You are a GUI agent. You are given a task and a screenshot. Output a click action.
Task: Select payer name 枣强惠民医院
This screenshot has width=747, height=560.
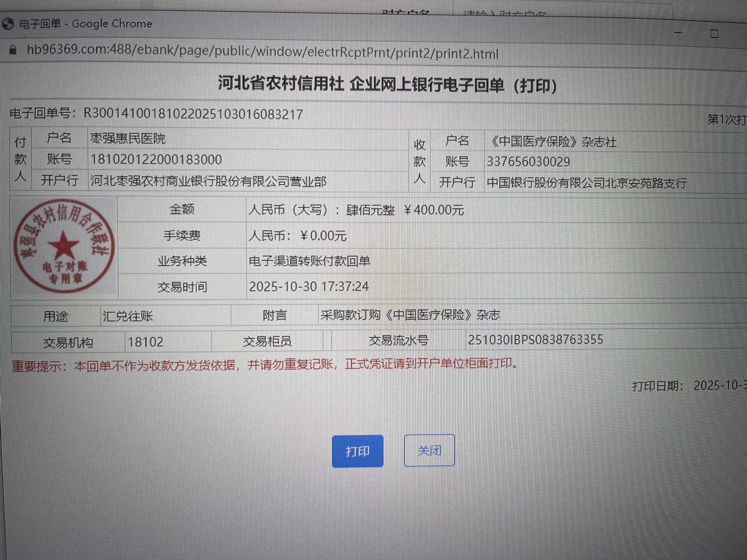[x=128, y=139]
